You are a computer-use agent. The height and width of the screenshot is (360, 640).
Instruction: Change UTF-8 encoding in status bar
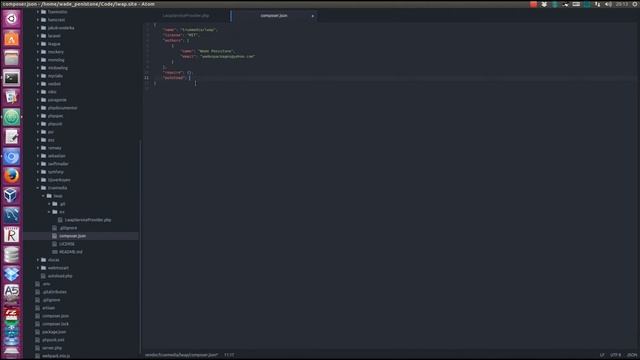click(616, 355)
